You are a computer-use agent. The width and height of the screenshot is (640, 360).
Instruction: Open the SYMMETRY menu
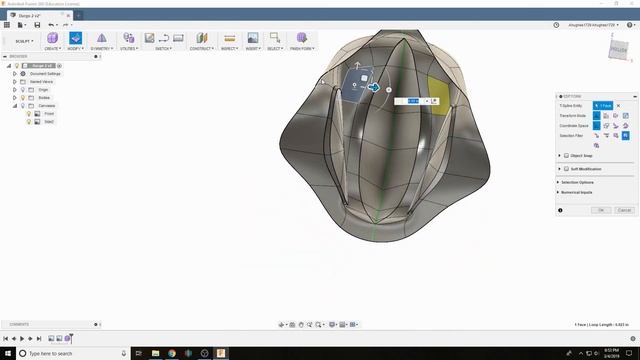(102, 49)
